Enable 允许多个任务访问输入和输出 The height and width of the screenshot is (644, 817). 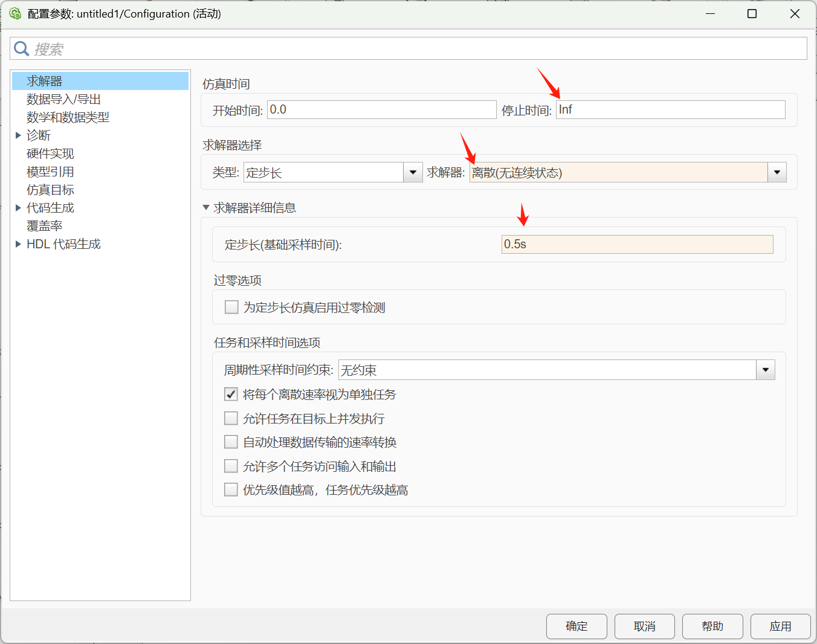tap(231, 466)
